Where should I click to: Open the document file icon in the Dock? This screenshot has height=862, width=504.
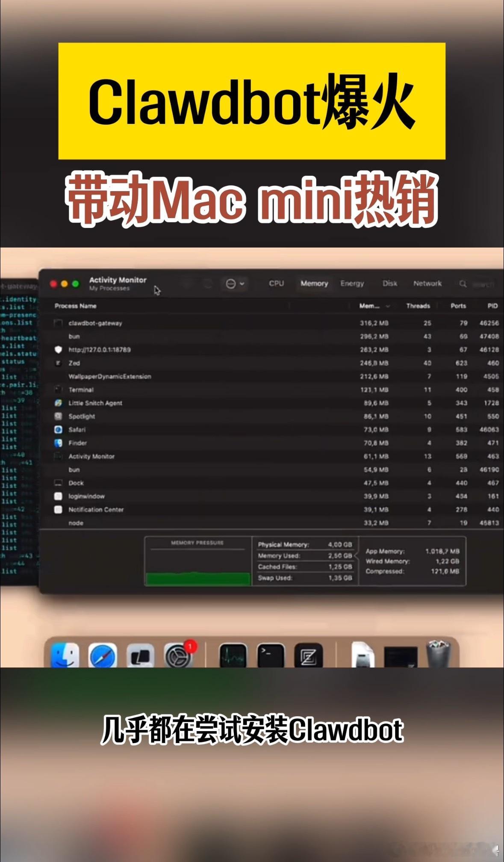(363, 655)
